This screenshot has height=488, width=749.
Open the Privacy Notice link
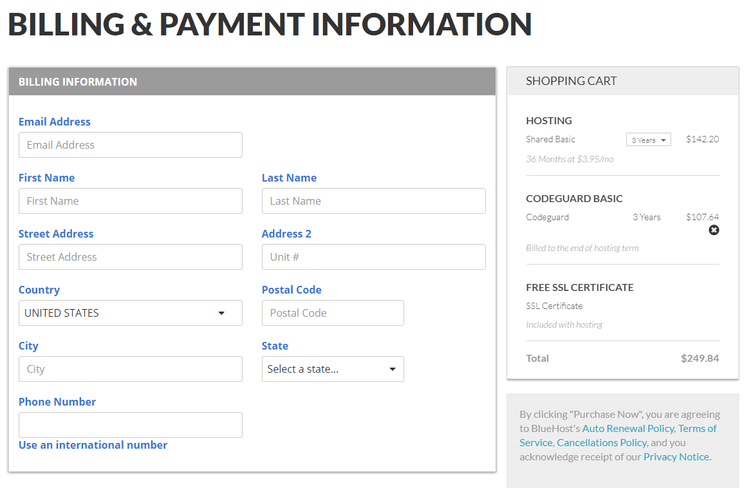pyautogui.click(x=676, y=457)
